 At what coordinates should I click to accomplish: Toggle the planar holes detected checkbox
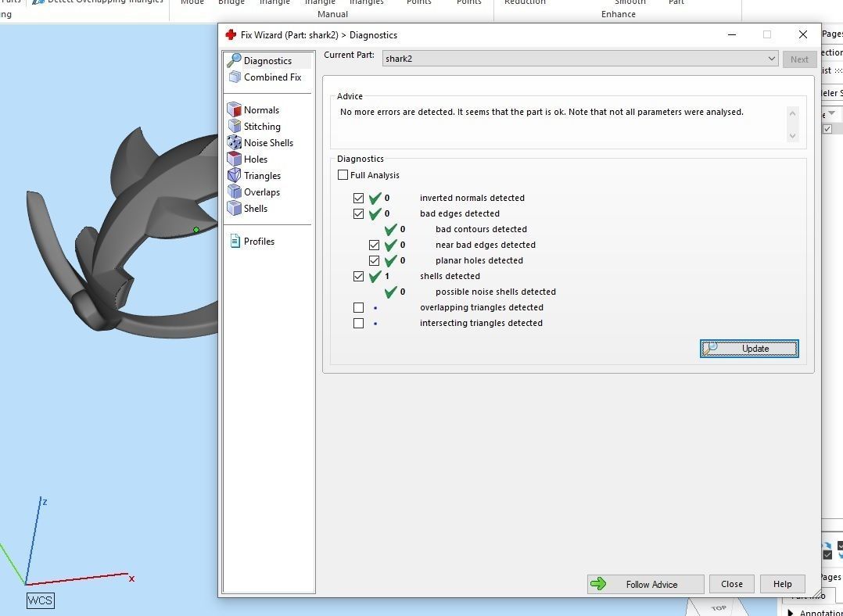pos(374,260)
